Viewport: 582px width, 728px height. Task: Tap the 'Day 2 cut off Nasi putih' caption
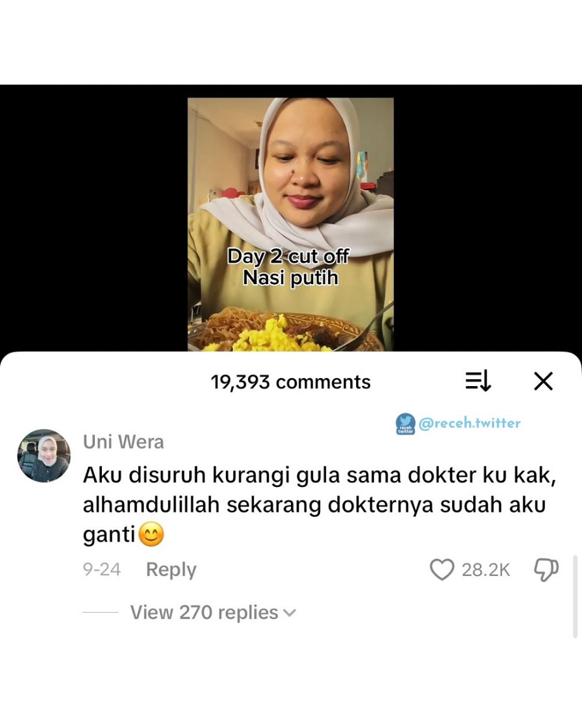pyautogui.click(x=289, y=267)
